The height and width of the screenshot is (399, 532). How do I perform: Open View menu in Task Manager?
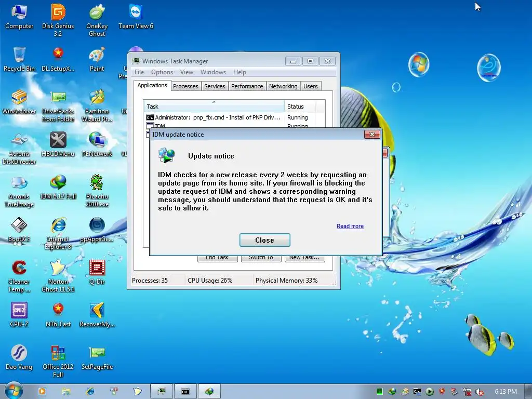coord(187,72)
